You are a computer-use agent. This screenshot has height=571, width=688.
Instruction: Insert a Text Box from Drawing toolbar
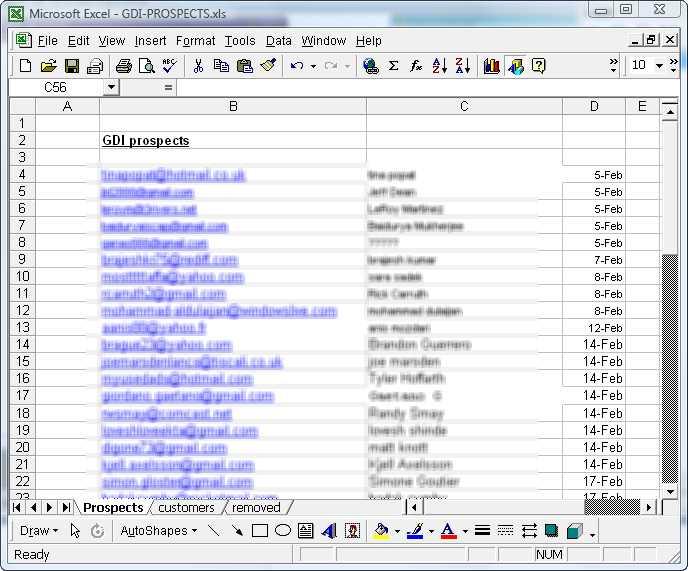[306, 531]
